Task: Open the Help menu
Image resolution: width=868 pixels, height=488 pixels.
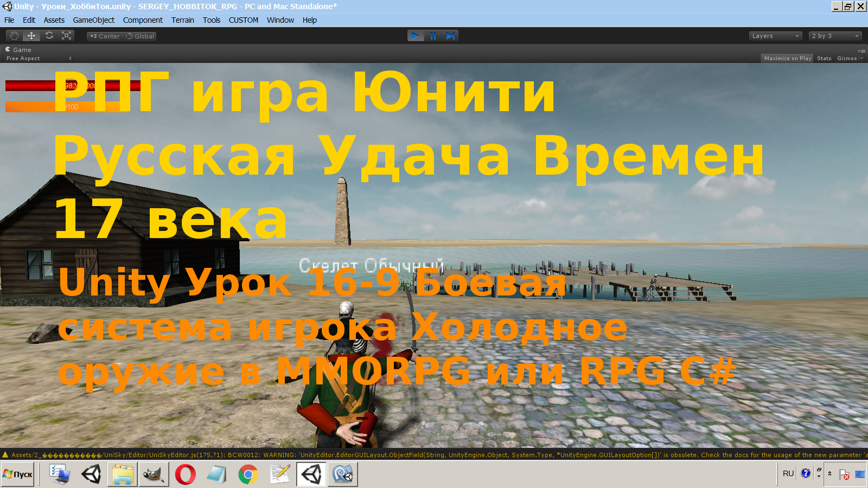Action: 309,20
